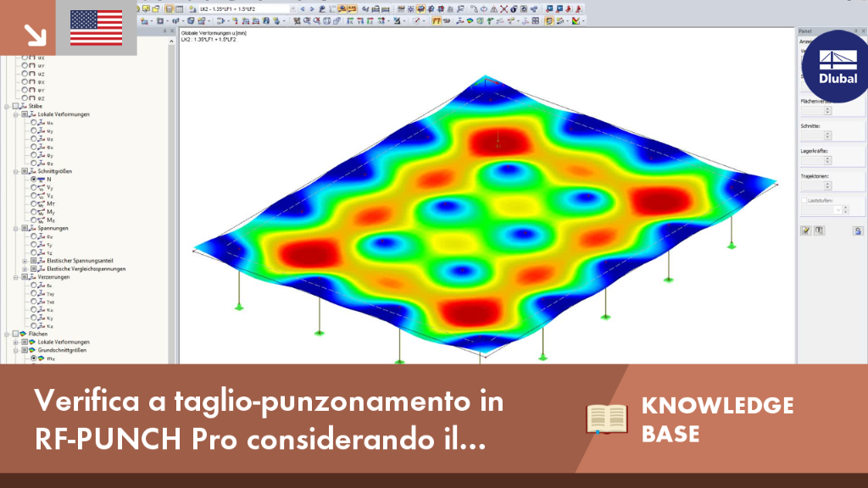
Task: Click the KNOWLEDGE BASE label
Action: click(717, 419)
